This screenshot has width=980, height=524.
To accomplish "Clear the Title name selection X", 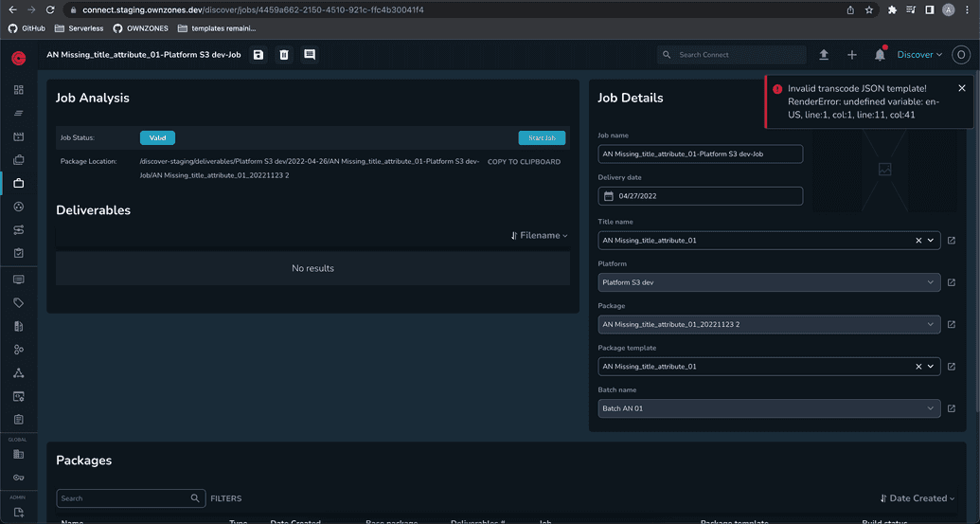I will pyautogui.click(x=918, y=240).
